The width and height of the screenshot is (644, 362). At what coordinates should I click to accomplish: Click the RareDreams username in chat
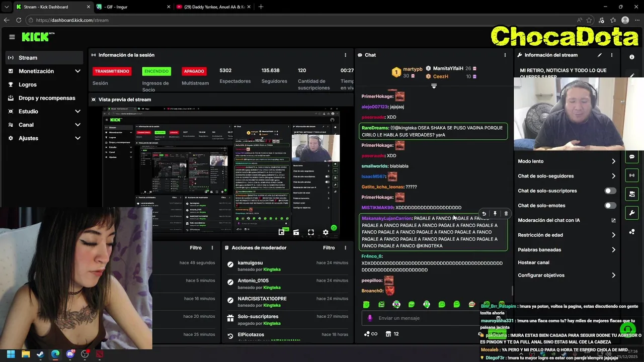[x=375, y=128]
